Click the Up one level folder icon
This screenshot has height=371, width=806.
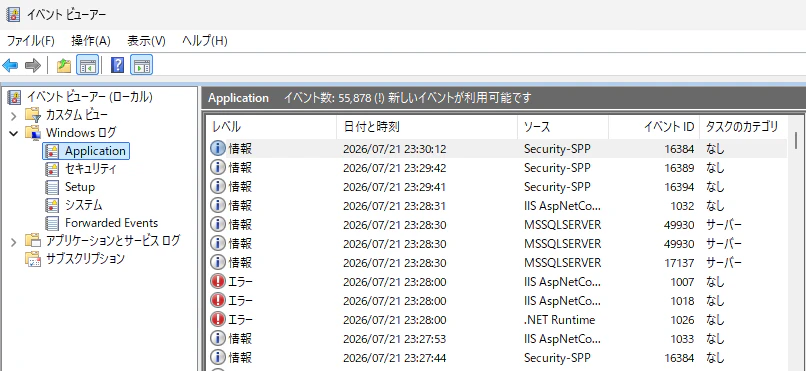click(64, 65)
